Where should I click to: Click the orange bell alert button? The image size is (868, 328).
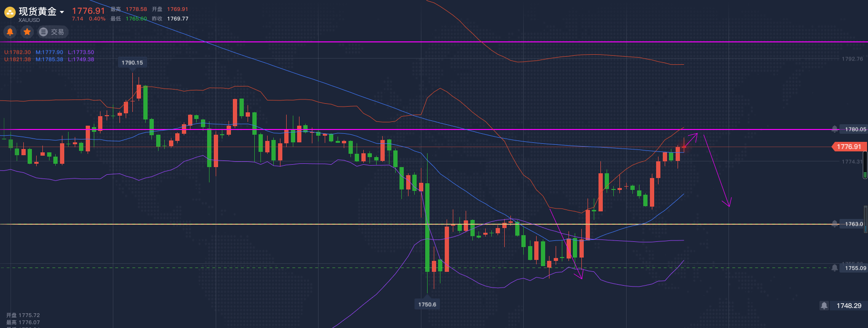pos(10,32)
